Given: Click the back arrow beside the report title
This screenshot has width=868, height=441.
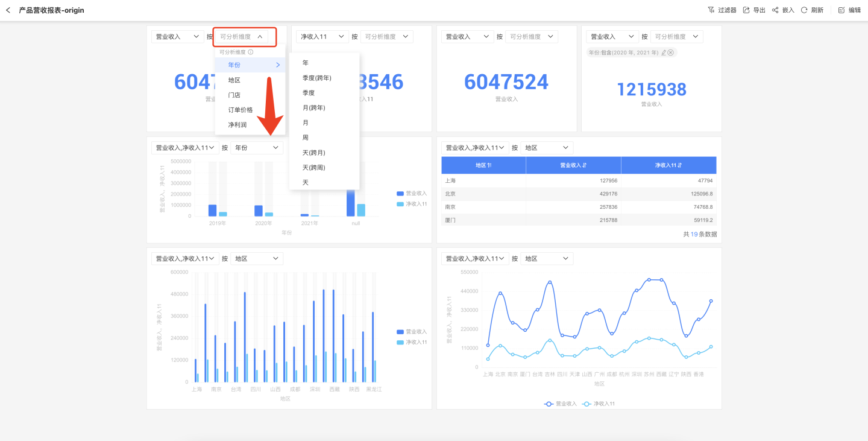Looking at the screenshot, I should point(8,10).
